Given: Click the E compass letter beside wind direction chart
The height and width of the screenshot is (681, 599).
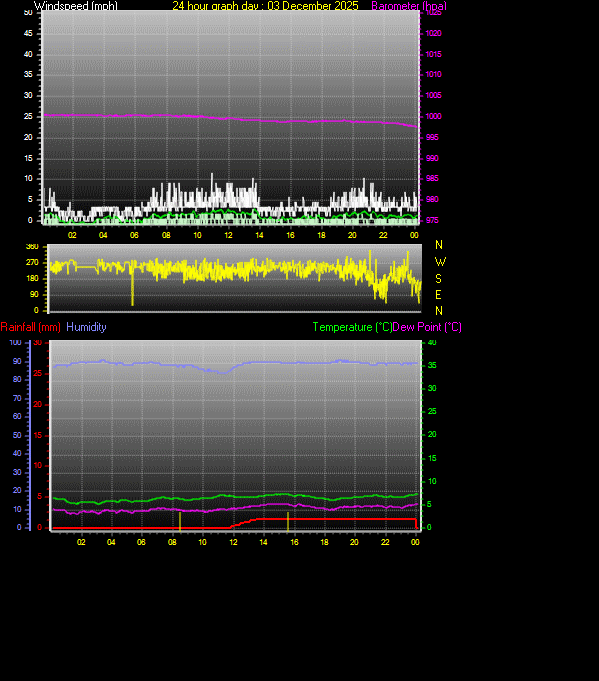Looking at the screenshot, I should point(438,295).
